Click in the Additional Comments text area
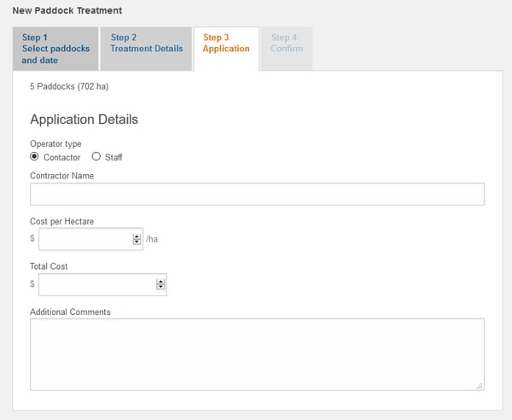 (x=256, y=354)
